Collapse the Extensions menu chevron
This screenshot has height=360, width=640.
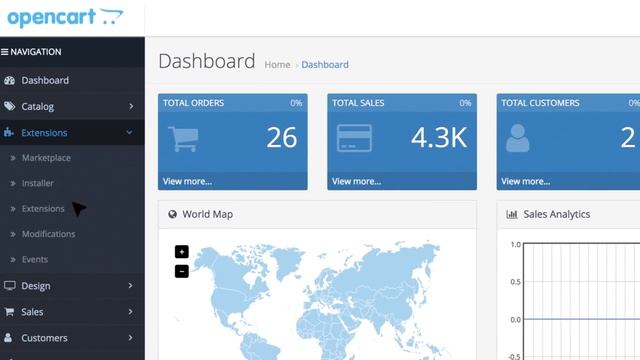(x=129, y=132)
